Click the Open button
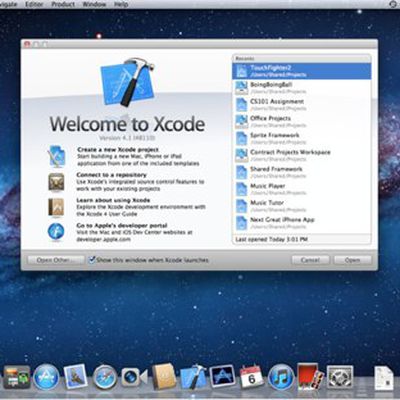The height and width of the screenshot is (400, 400). [x=353, y=260]
